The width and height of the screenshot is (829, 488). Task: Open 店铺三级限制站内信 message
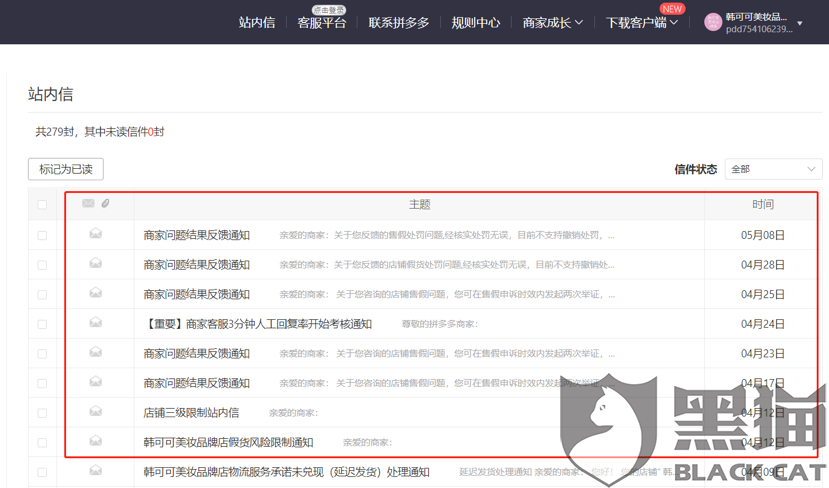(191, 413)
